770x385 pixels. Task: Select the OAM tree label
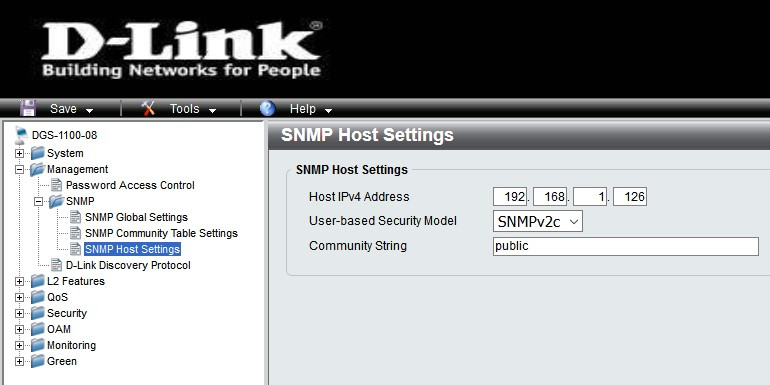tap(59, 329)
